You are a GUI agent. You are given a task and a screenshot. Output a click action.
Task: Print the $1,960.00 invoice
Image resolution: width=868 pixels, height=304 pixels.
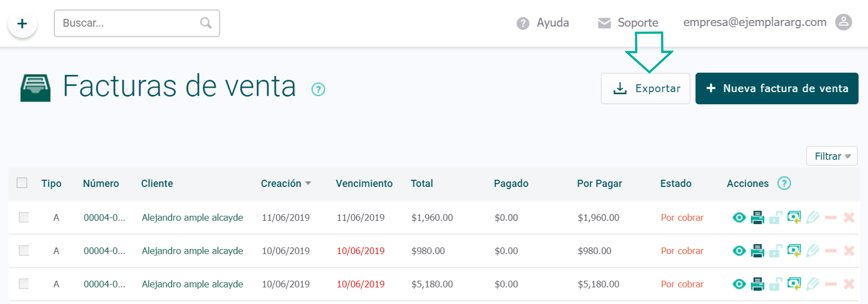pyautogui.click(x=757, y=217)
